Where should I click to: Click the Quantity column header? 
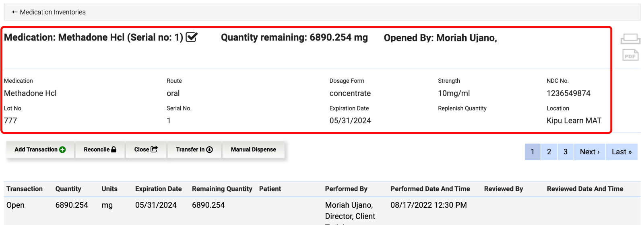pyautogui.click(x=68, y=189)
